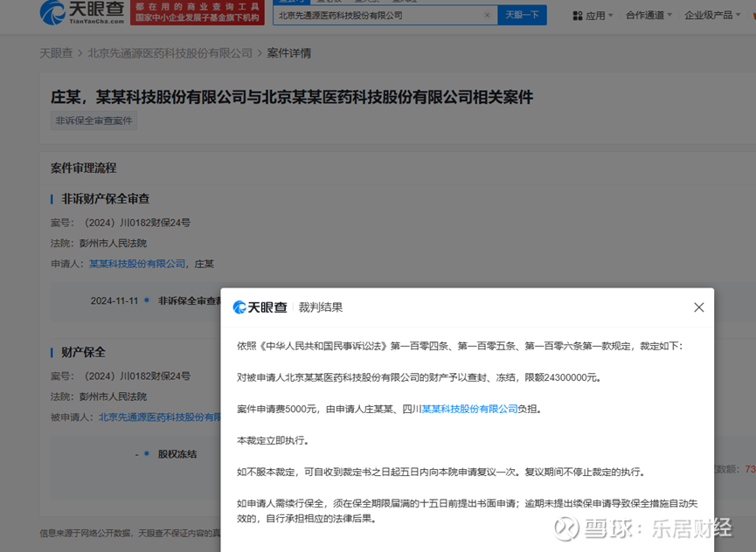Open the applicant link 某某科技股份有限公司
The image size is (756, 552).
tap(137, 264)
